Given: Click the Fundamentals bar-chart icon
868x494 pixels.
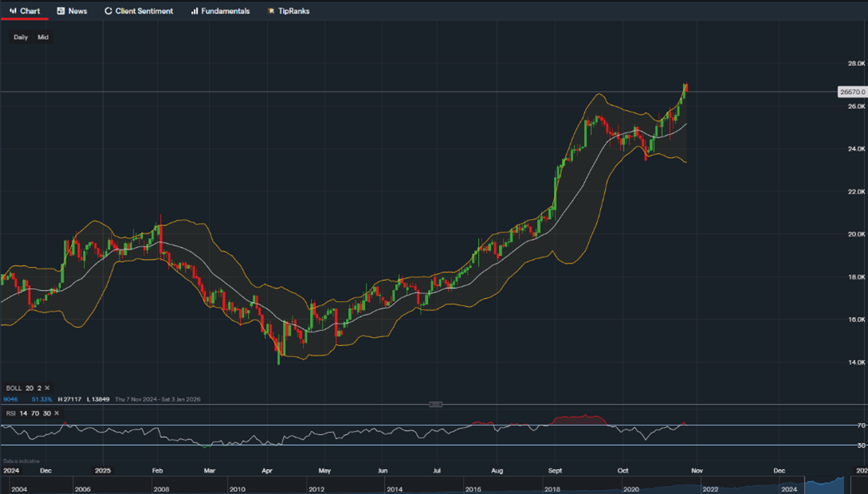Looking at the screenshot, I should [x=194, y=11].
